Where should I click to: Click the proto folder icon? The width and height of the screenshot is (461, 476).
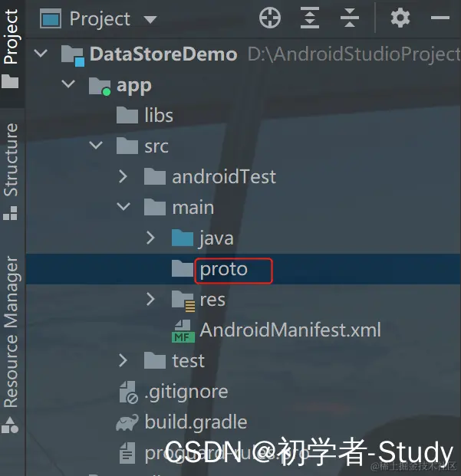click(183, 268)
